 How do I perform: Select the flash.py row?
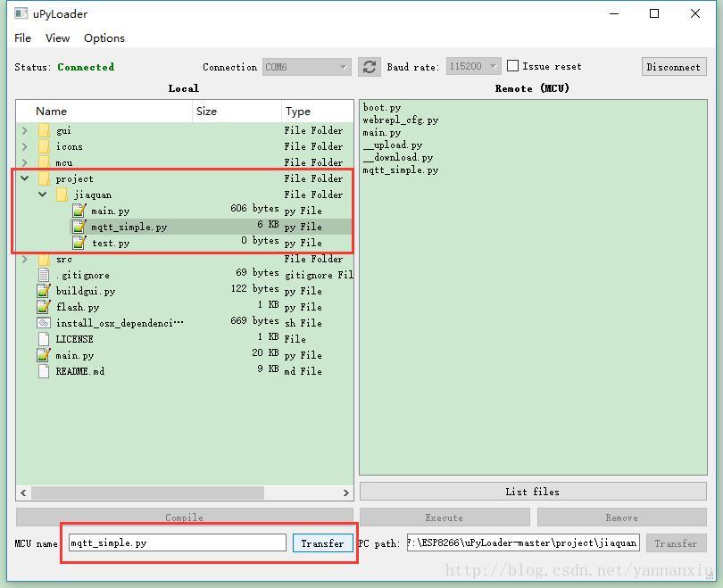click(185, 307)
